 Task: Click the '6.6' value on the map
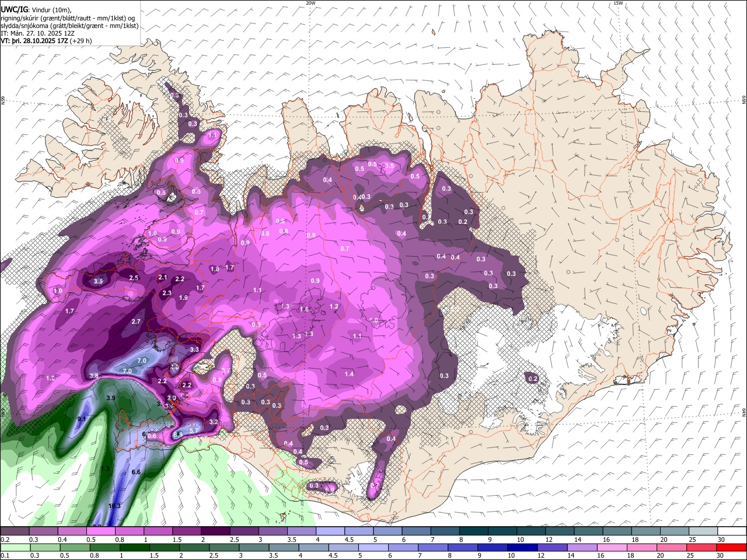click(x=136, y=472)
